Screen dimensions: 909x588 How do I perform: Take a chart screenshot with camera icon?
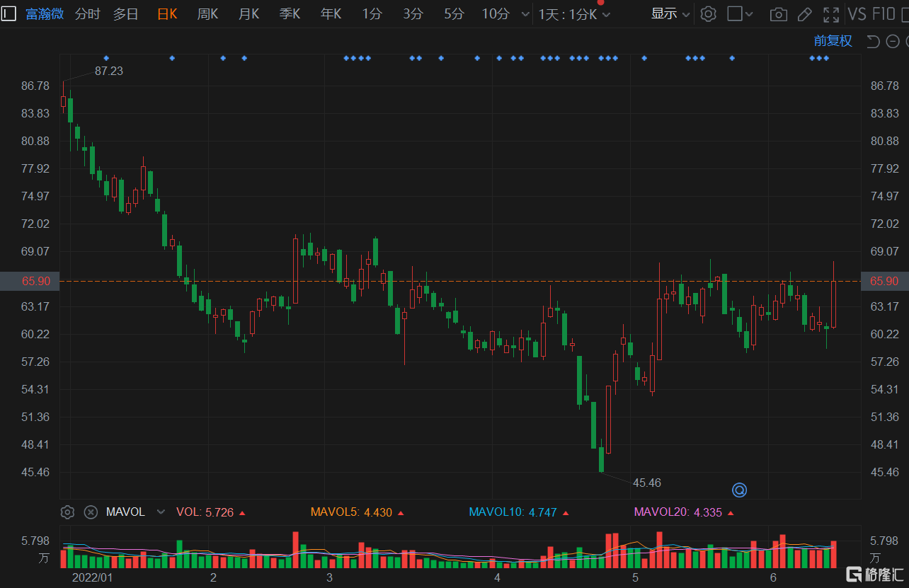click(x=778, y=13)
